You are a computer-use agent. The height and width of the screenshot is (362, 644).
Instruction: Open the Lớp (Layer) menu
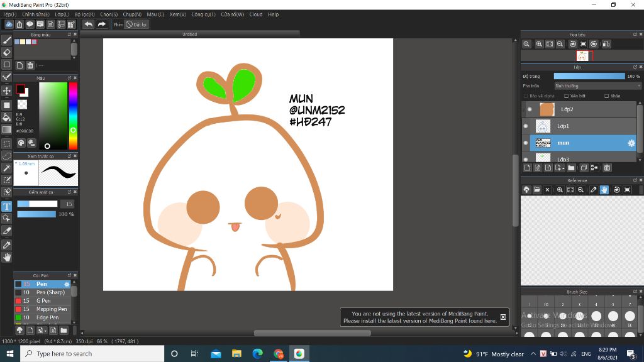[62, 14]
